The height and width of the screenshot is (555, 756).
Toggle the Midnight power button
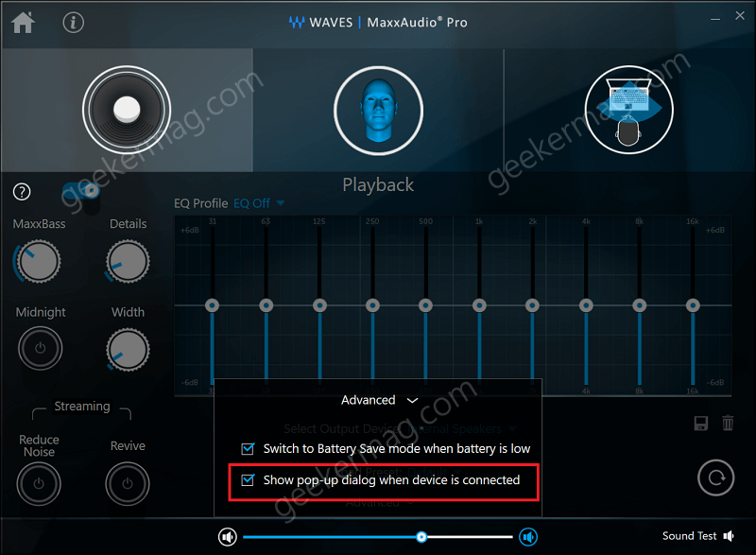40,348
